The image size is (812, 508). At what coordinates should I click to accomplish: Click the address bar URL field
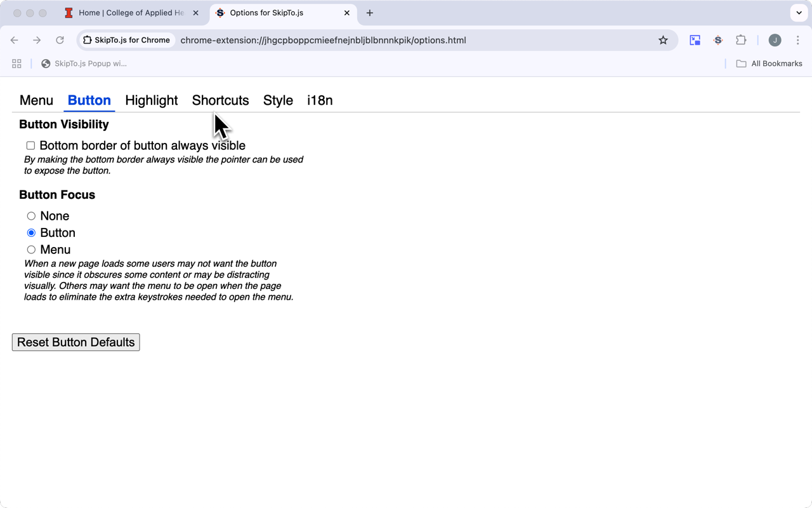[381, 40]
